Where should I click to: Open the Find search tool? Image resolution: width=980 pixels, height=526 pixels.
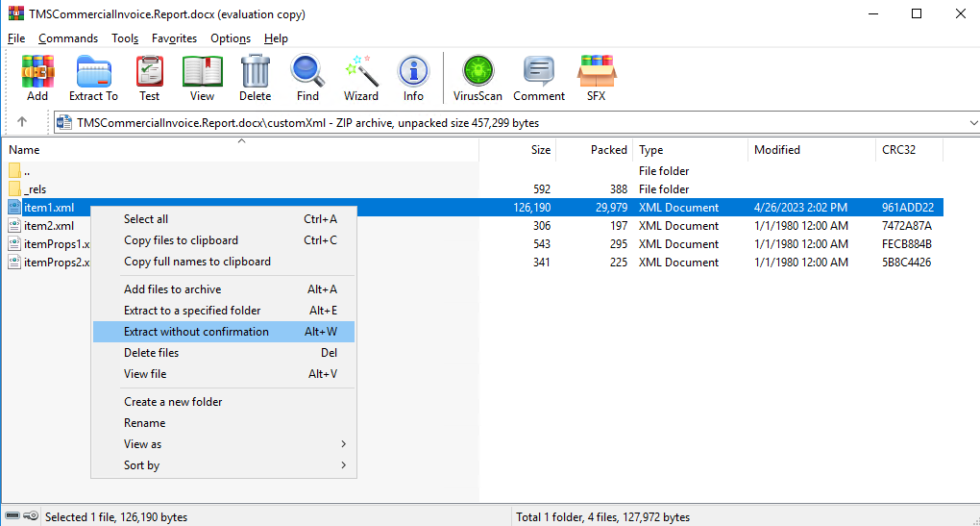[x=307, y=78]
